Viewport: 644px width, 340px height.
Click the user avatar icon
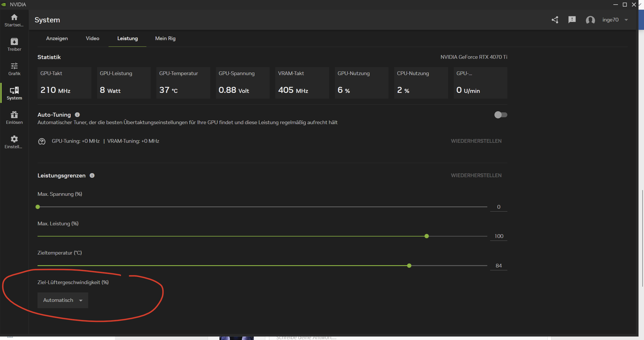[x=590, y=20]
